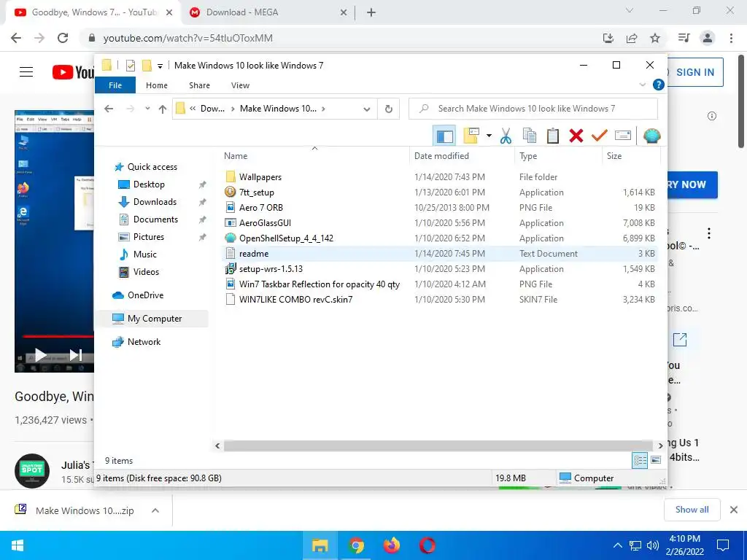Click the orange checkmark Properties icon

point(600,136)
